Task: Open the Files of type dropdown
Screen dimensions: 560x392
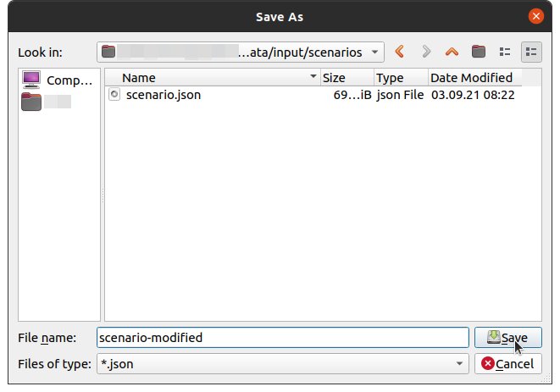Action: pyautogui.click(x=459, y=364)
